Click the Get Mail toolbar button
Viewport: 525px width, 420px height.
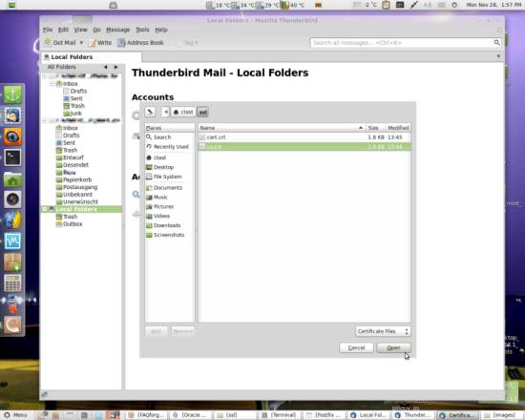coord(60,43)
